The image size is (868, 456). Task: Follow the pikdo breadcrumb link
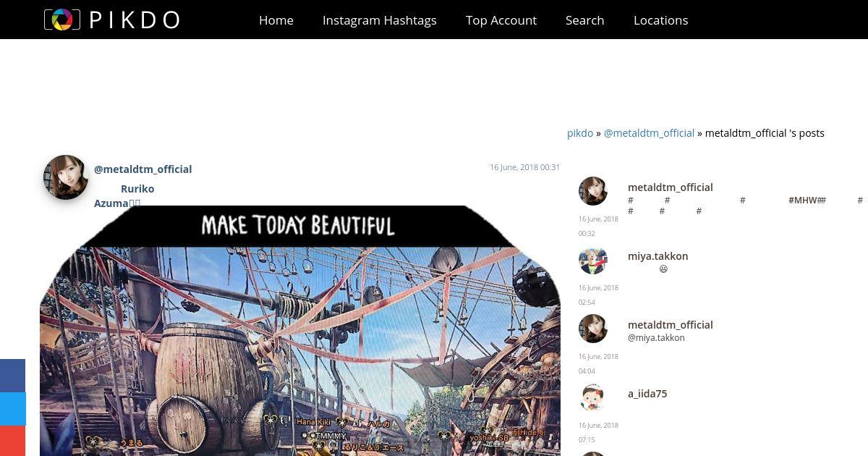(580, 133)
